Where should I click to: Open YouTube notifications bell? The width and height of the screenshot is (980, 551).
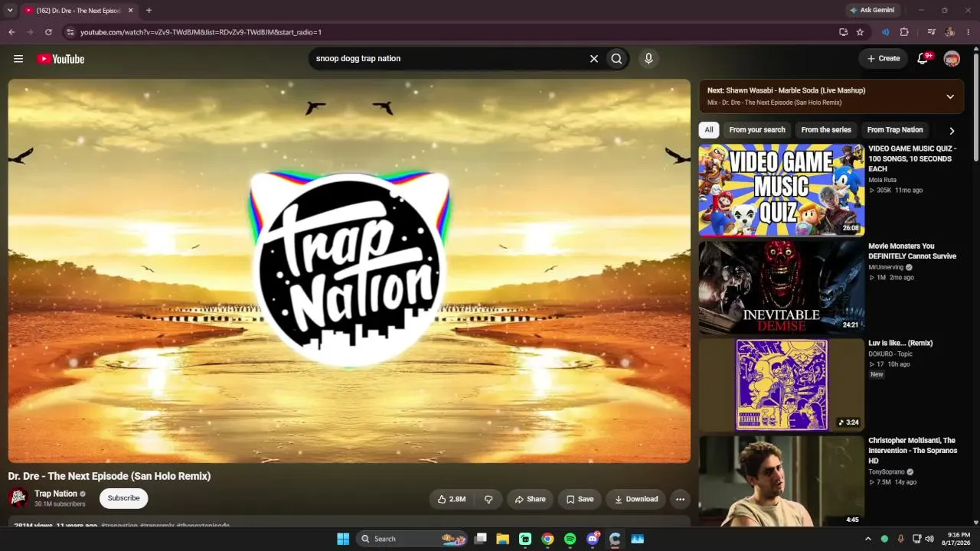(x=923, y=59)
